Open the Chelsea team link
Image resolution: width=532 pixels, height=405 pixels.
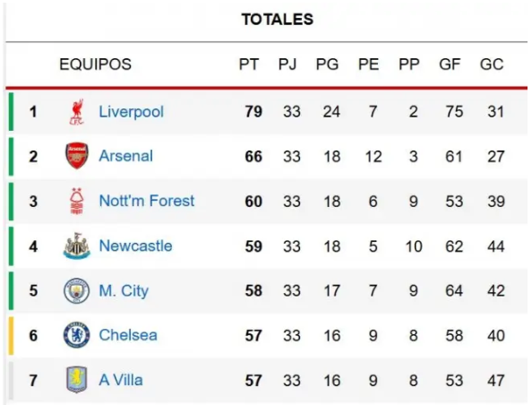(x=128, y=335)
